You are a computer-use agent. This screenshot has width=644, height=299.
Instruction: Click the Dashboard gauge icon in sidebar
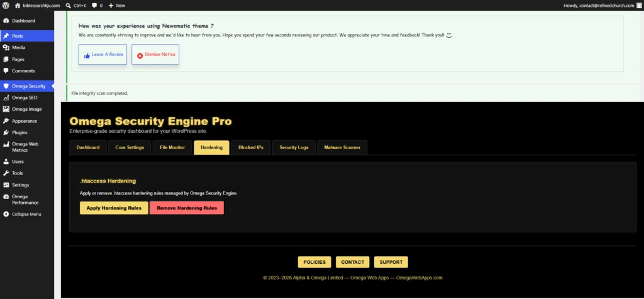[x=6, y=21]
